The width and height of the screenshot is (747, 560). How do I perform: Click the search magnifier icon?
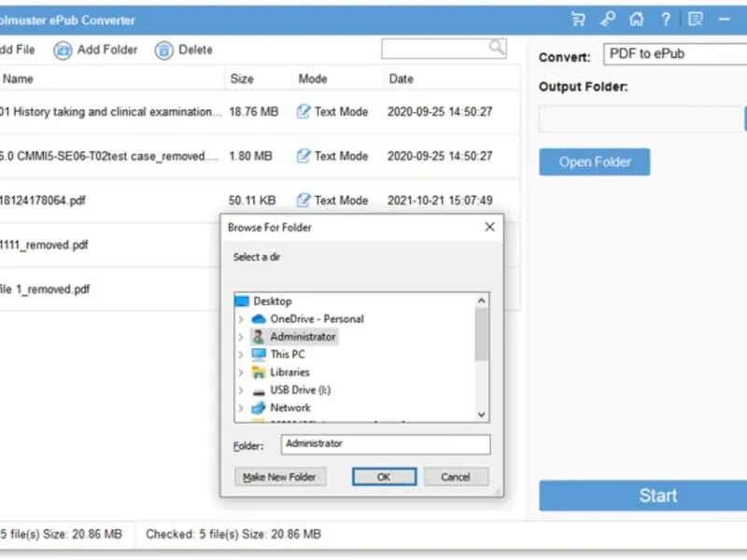click(x=497, y=48)
